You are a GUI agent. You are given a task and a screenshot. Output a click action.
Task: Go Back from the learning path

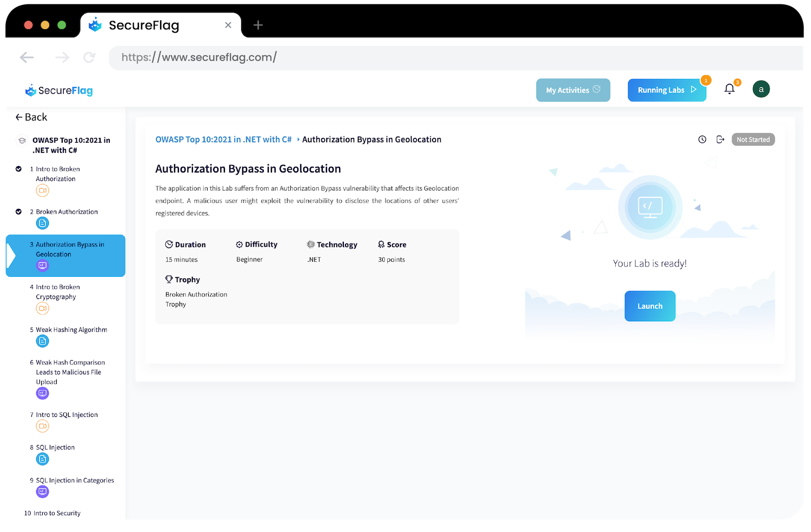(x=31, y=117)
